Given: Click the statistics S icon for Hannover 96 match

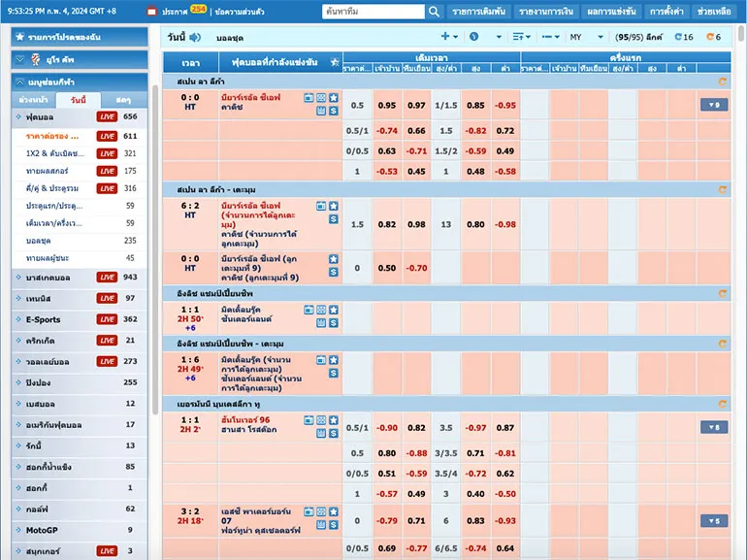Looking at the screenshot, I should coord(334,433).
